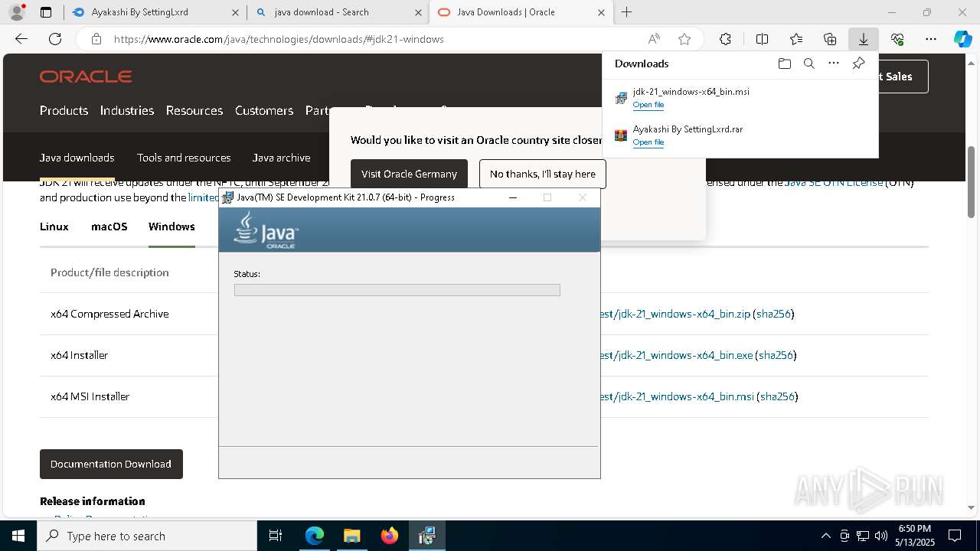Image resolution: width=980 pixels, height=551 pixels.
Task: Launch Firefox from the taskbar
Action: tap(389, 536)
